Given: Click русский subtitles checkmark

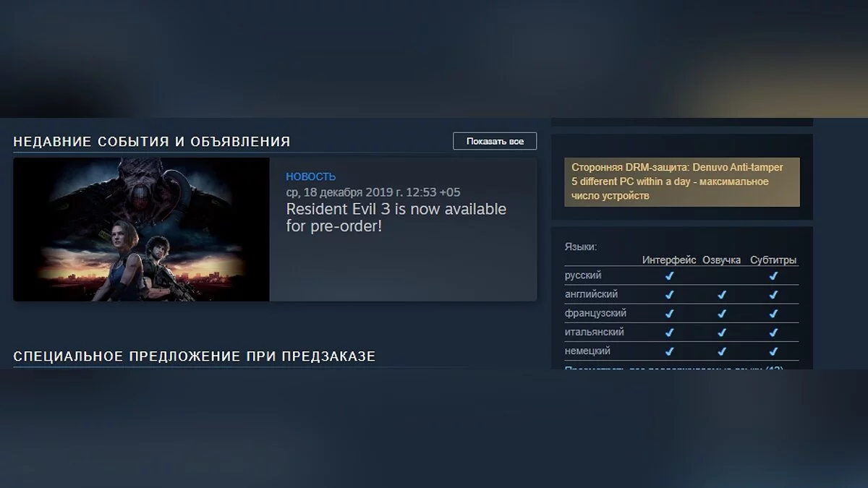Looking at the screenshot, I should tap(773, 276).
